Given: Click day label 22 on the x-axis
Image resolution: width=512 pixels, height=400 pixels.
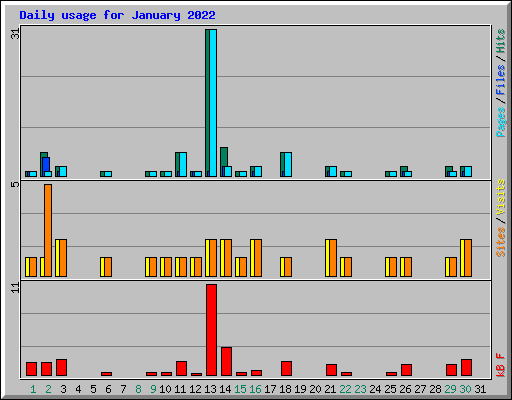Looking at the screenshot, I should [x=345, y=389].
